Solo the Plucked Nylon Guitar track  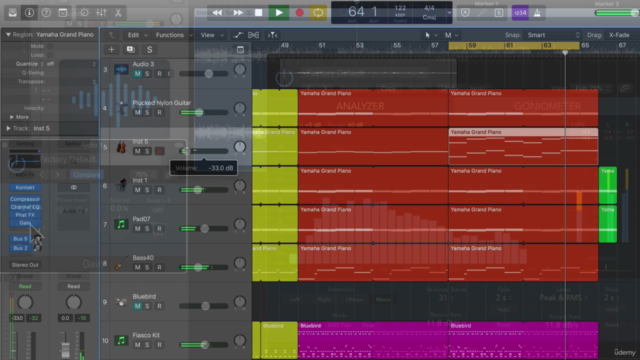click(147, 113)
